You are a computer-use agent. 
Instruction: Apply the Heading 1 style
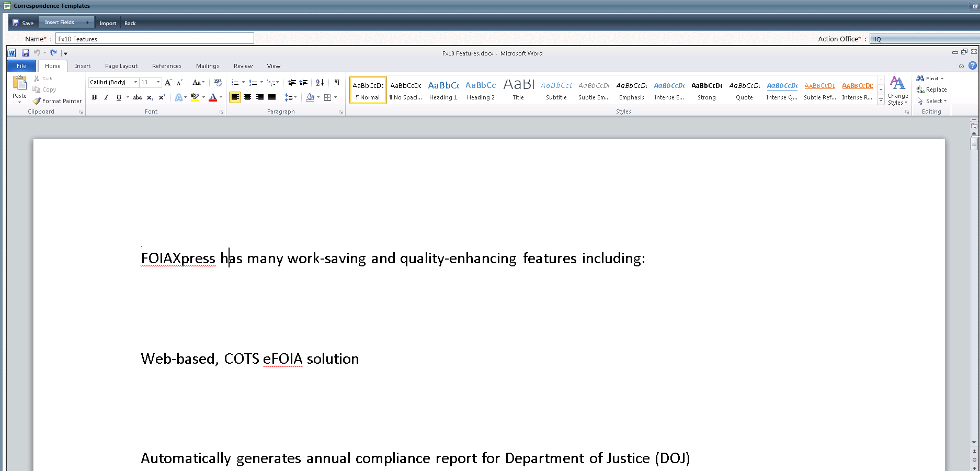coord(443,90)
